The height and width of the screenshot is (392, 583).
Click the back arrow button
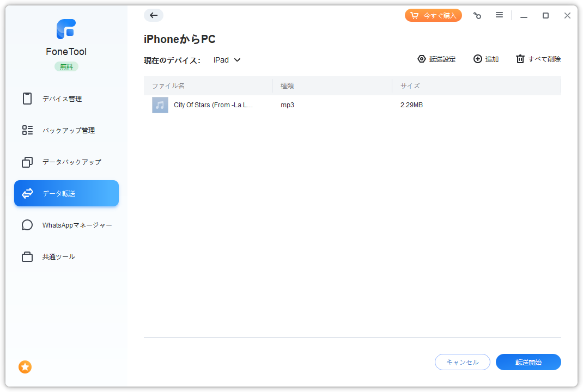tap(154, 15)
